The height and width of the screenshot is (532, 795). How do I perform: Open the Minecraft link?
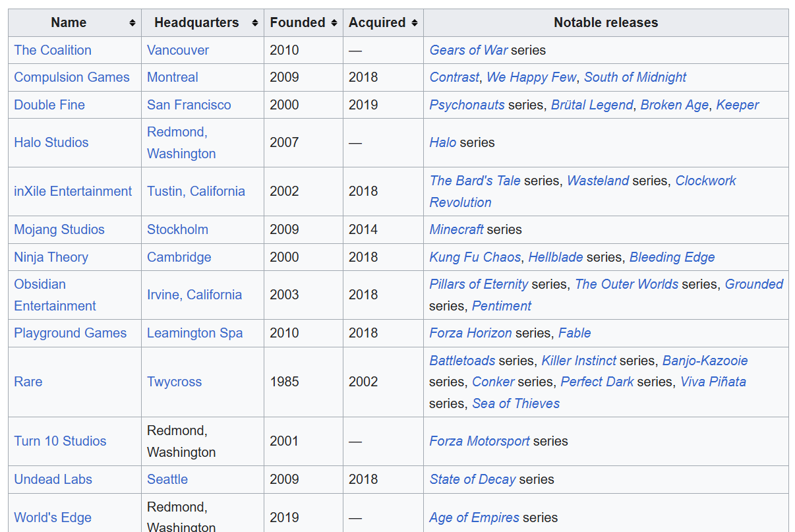tap(457, 229)
